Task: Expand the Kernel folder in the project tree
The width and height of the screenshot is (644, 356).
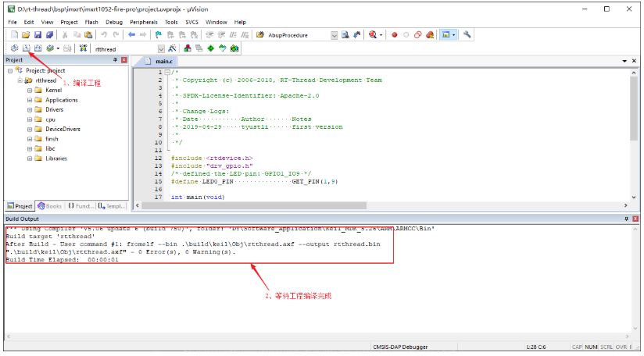Action: point(30,90)
